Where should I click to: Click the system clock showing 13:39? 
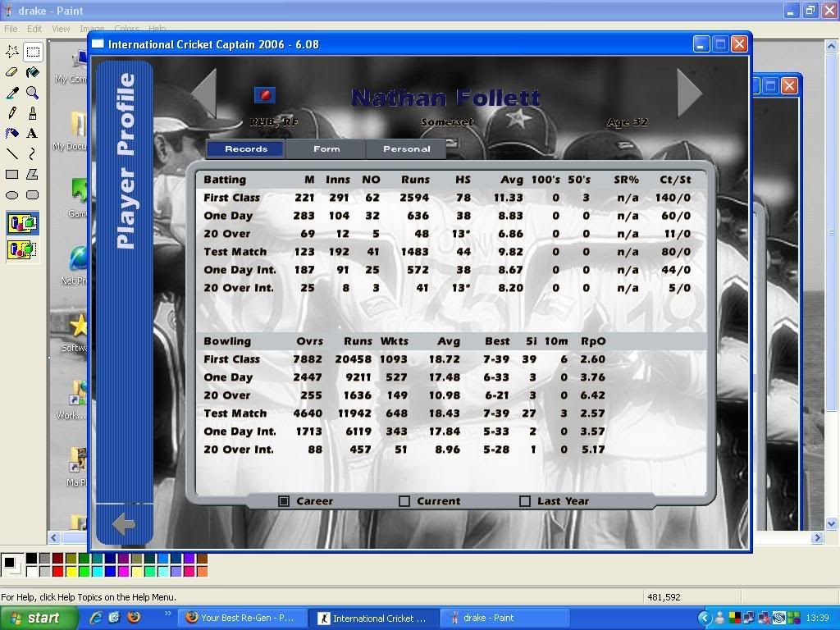click(x=818, y=619)
